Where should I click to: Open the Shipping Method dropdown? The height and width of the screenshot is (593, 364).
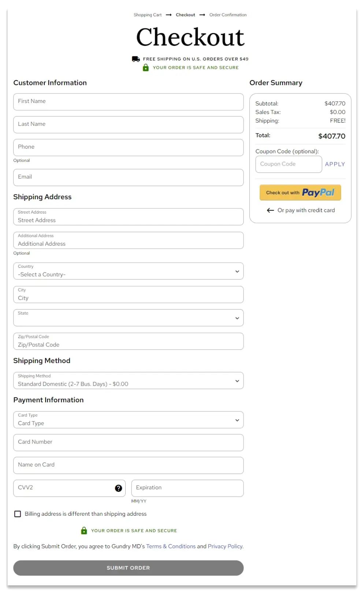point(129,381)
